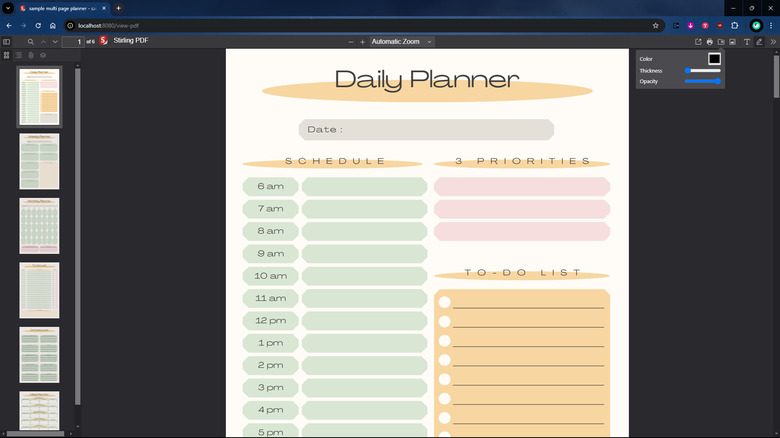Click the thumbnail sidebar vertical scrollbar

coord(78,236)
